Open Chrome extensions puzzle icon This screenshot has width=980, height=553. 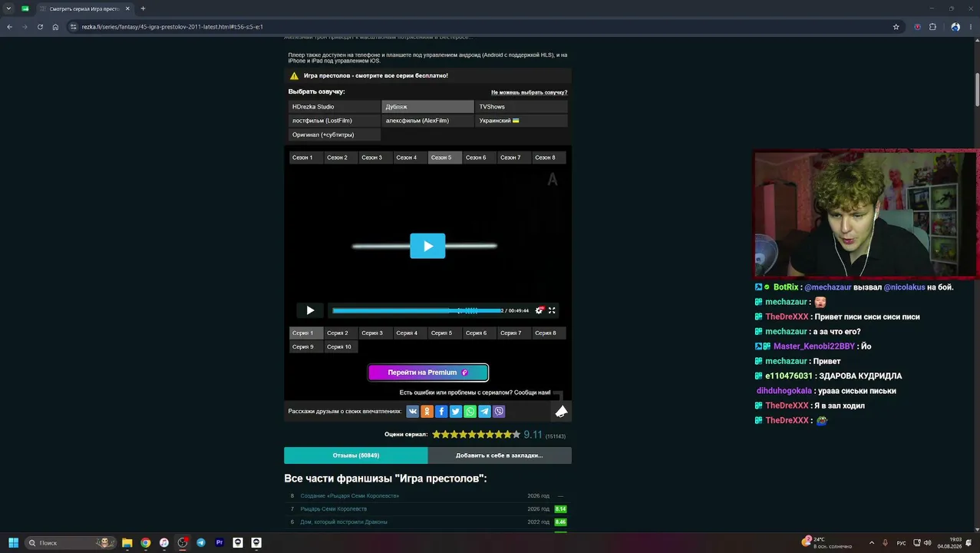coord(932,27)
